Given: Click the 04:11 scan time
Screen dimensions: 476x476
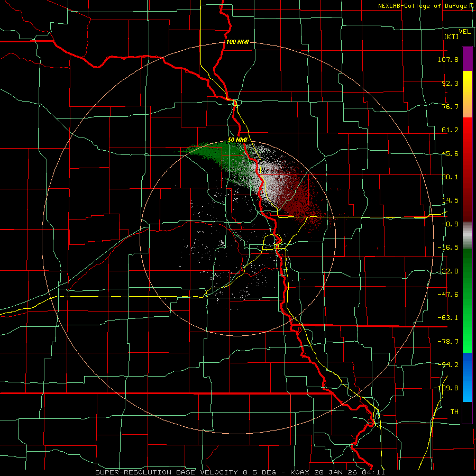Looking at the screenshot, I should (x=373, y=472).
